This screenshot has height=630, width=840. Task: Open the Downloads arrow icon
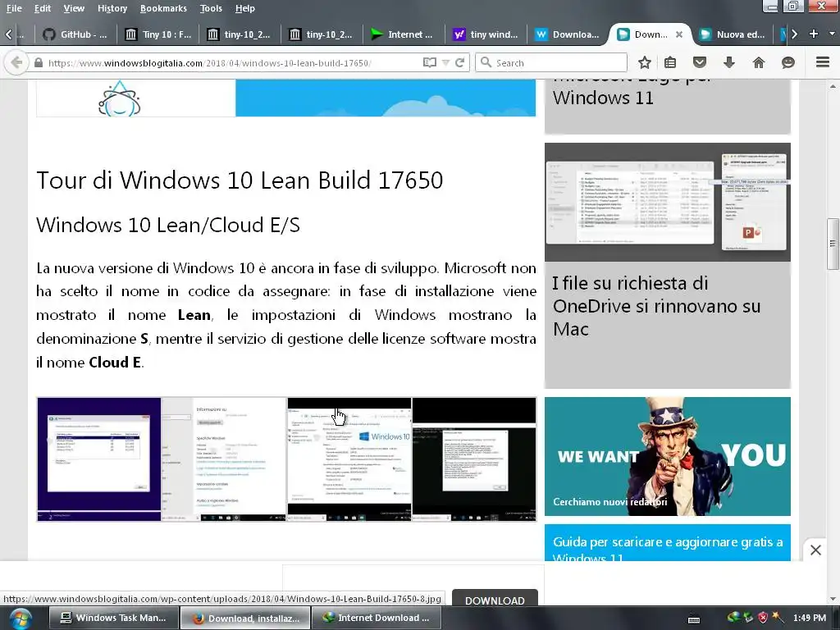click(729, 62)
